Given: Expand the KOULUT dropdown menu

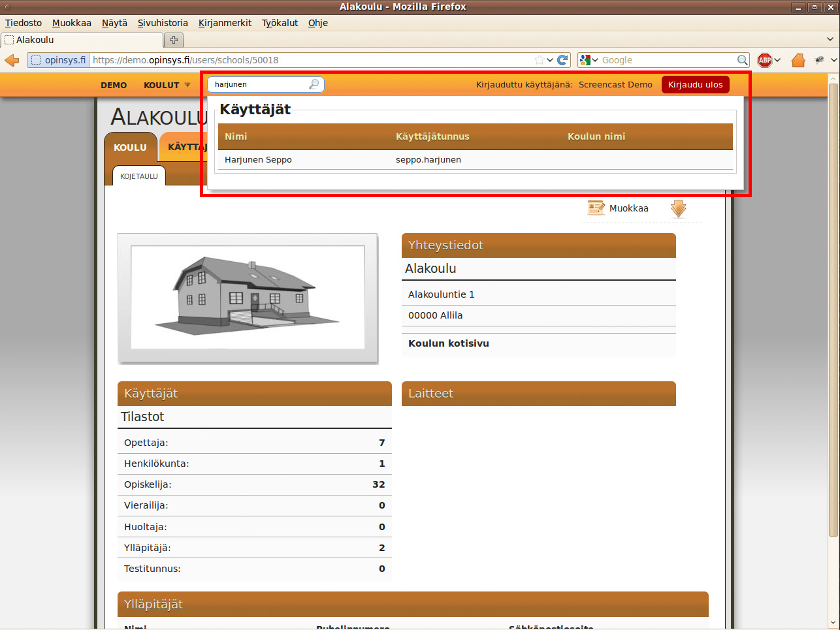Looking at the screenshot, I should 167,85.
